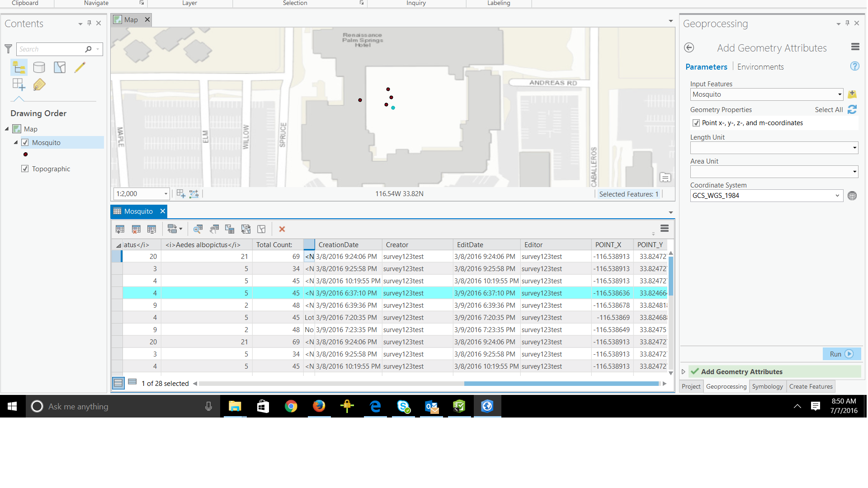Open the Length Unit dropdown

pyautogui.click(x=854, y=148)
